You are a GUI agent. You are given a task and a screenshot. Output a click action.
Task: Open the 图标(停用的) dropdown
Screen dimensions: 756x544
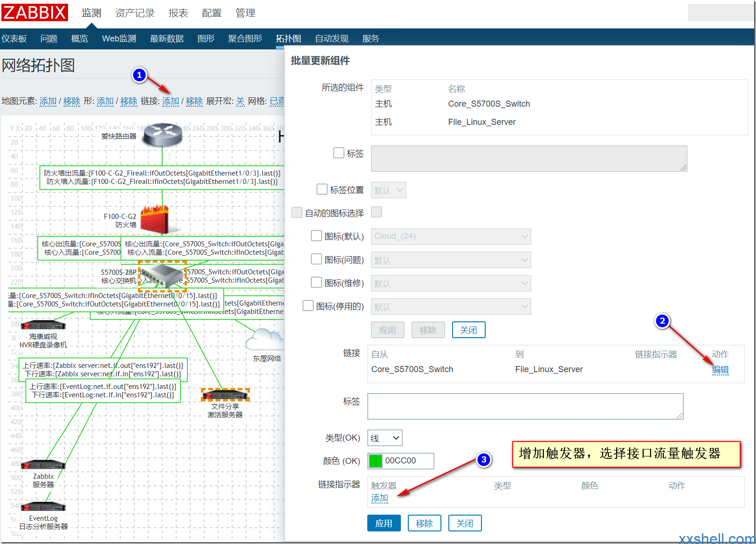point(451,306)
